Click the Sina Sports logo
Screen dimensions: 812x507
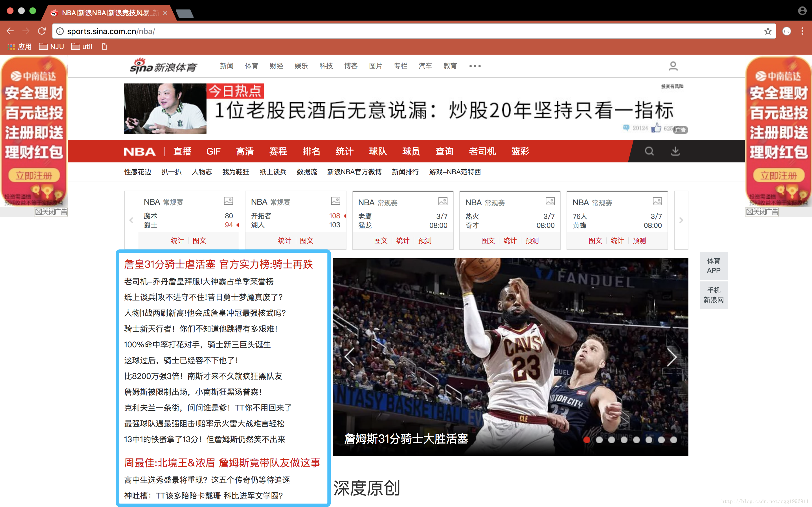(x=163, y=66)
